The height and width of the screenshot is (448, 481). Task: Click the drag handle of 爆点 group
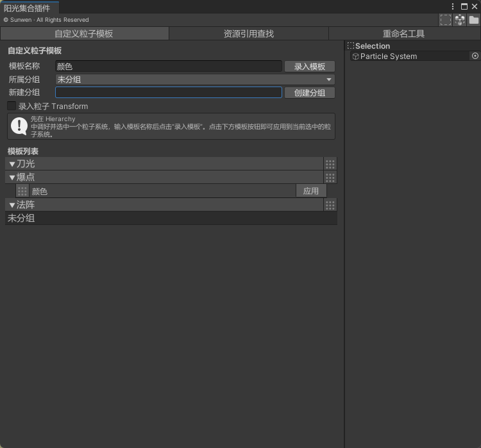coord(330,178)
